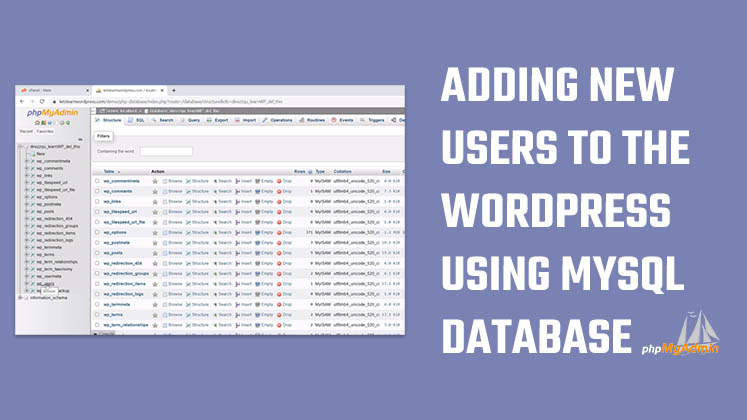The width and height of the screenshot is (747, 420).
Task: Open the Export tab
Action: point(217,120)
